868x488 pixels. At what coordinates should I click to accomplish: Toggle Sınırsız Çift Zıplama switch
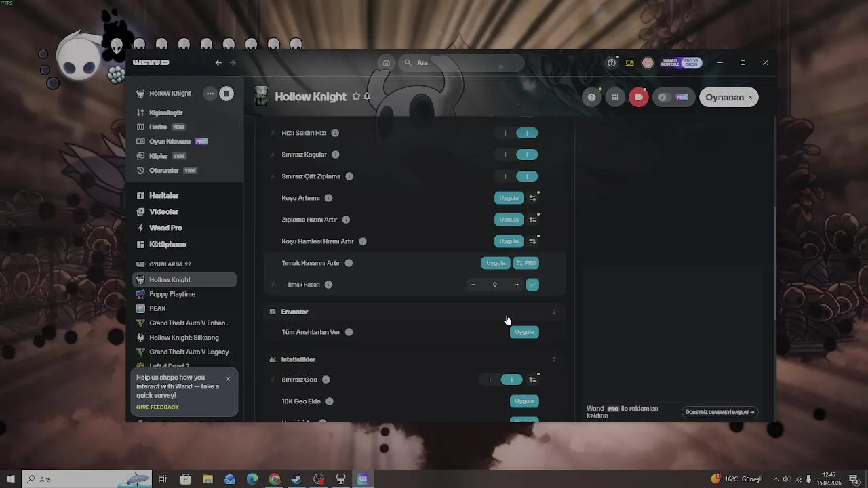[517, 176]
